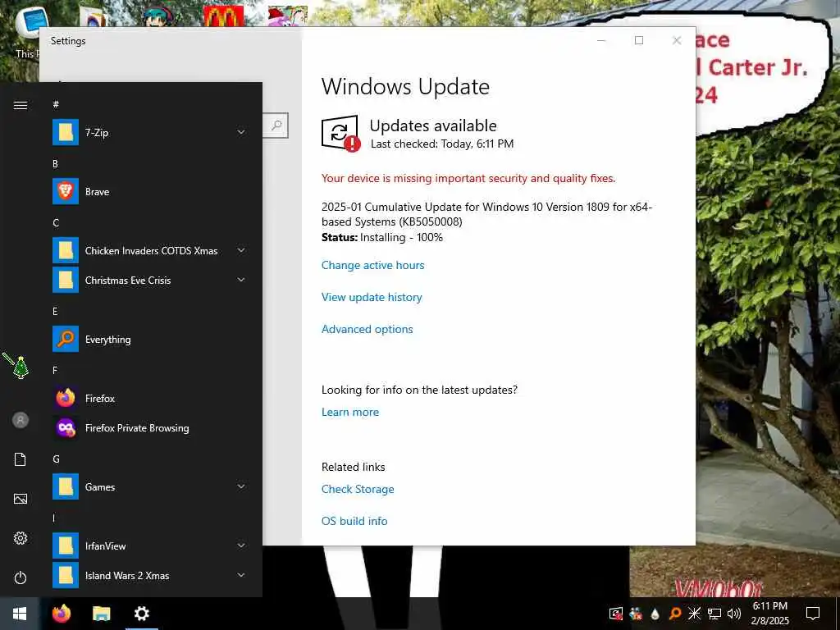Click the Settings search magnifier icon
Viewport: 840px width, 630px height.
(276, 126)
